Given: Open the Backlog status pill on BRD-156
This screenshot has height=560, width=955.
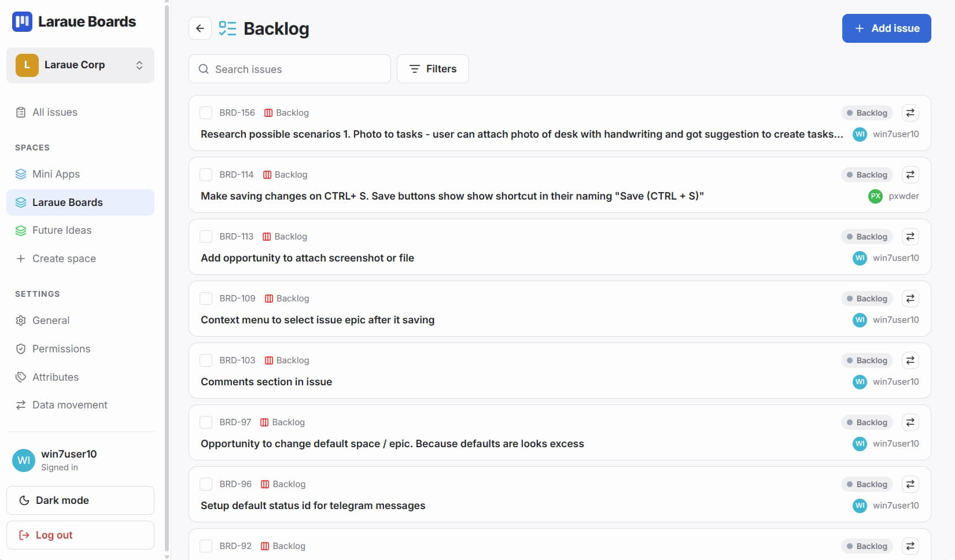Looking at the screenshot, I should pyautogui.click(x=867, y=113).
